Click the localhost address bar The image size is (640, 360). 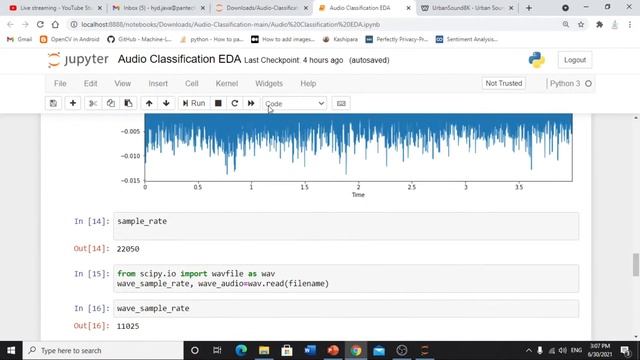[314, 24]
